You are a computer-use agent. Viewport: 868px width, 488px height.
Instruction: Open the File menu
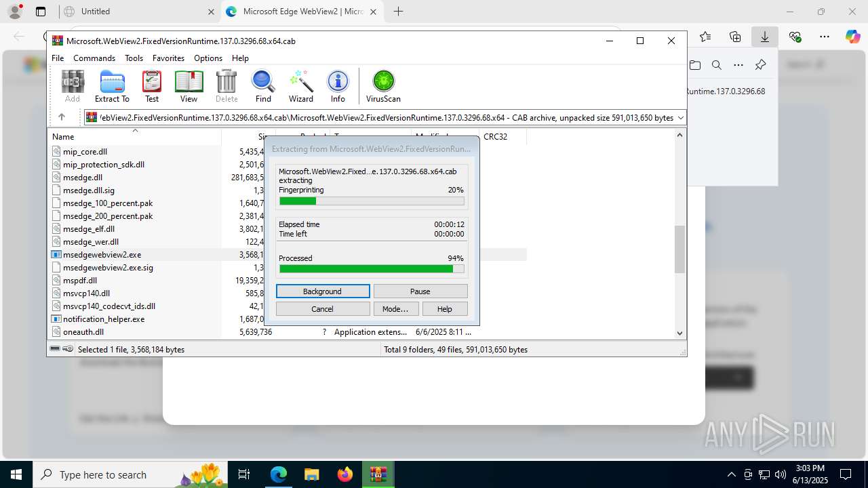(58, 58)
